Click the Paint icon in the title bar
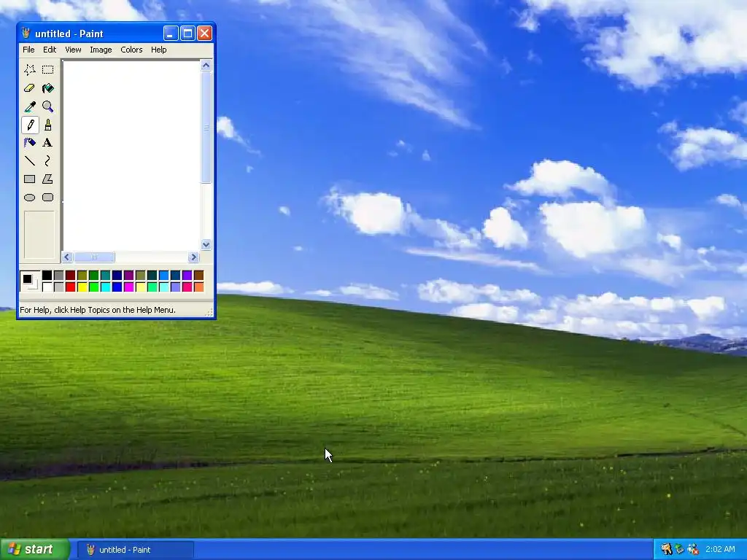 click(x=26, y=34)
